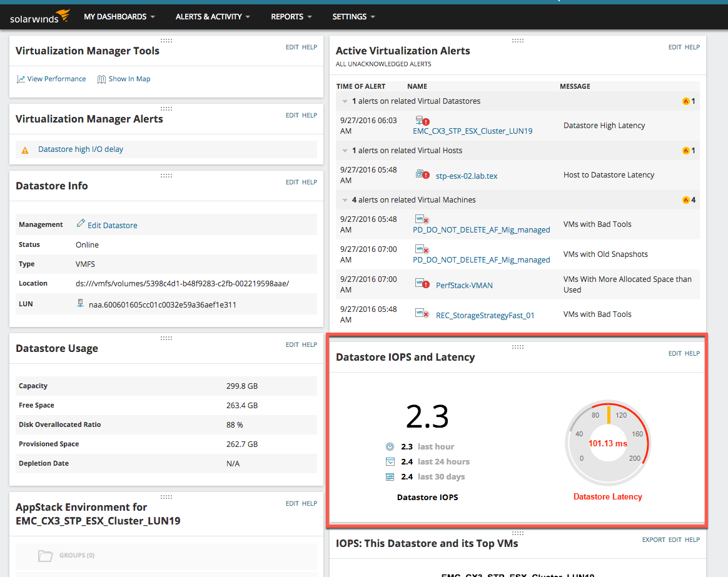Screen dimensions: 728x577
Task: Click Edit on Virtualization Manager Alerts panel
Action: 292,115
